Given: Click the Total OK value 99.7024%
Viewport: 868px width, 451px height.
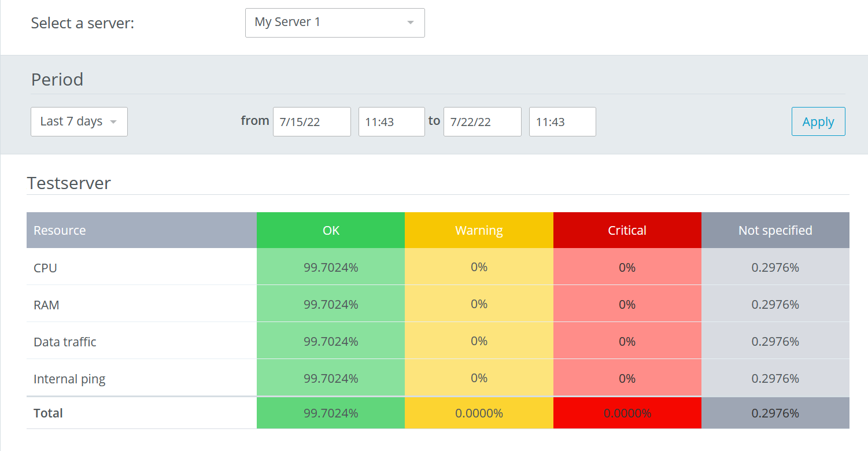Looking at the screenshot, I should point(331,413).
